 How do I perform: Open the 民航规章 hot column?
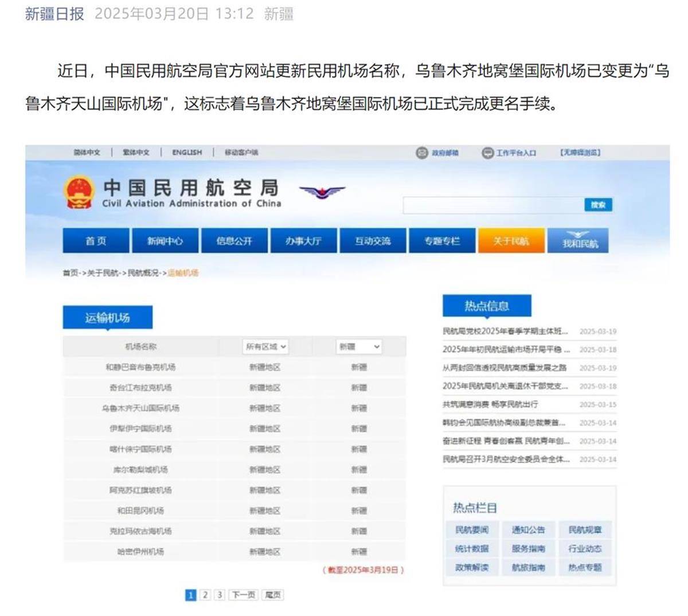585,530
